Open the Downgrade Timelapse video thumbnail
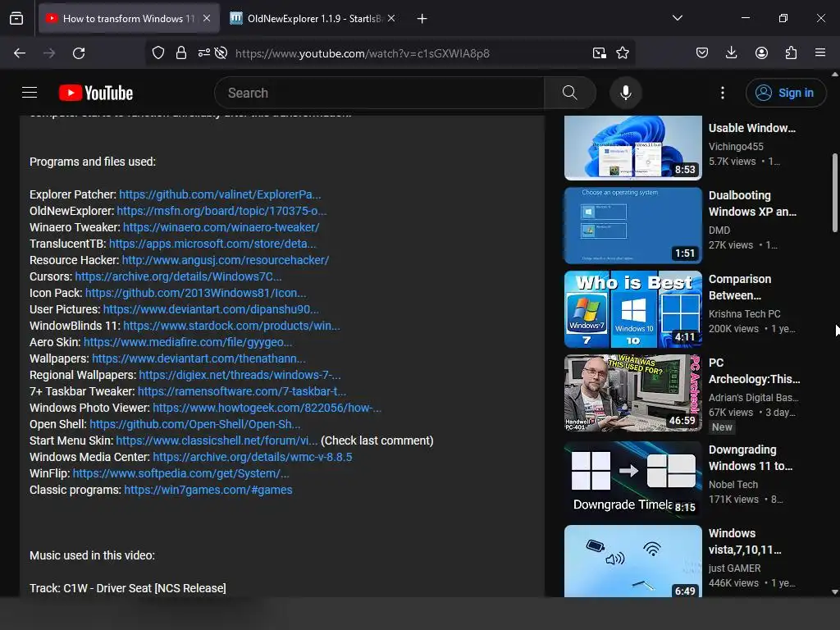 pyautogui.click(x=633, y=479)
